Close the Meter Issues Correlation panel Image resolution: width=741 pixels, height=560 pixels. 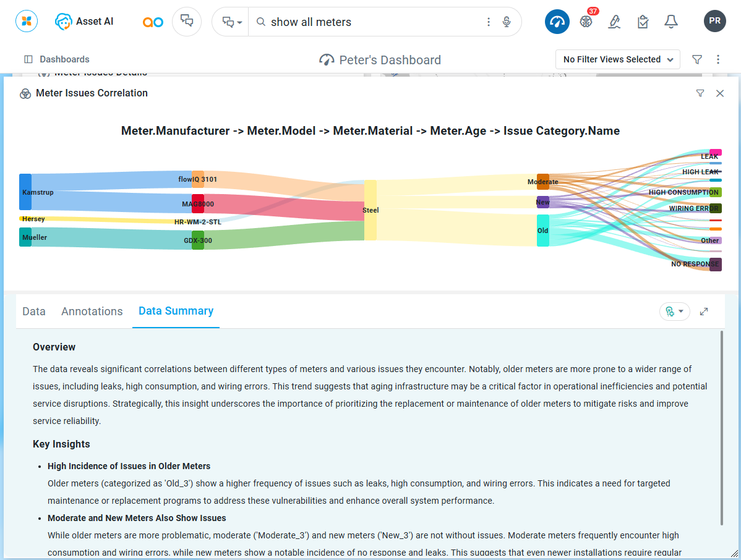click(720, 93)
